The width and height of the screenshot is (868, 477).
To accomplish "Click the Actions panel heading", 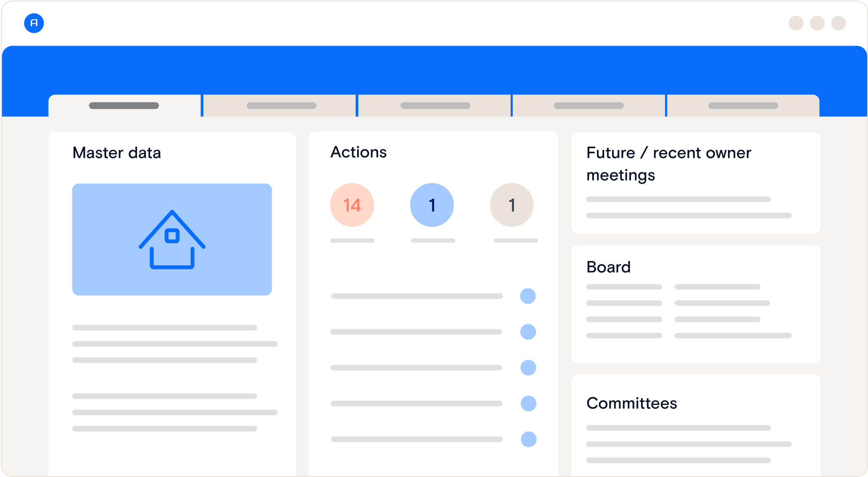I will coord(358,152).
